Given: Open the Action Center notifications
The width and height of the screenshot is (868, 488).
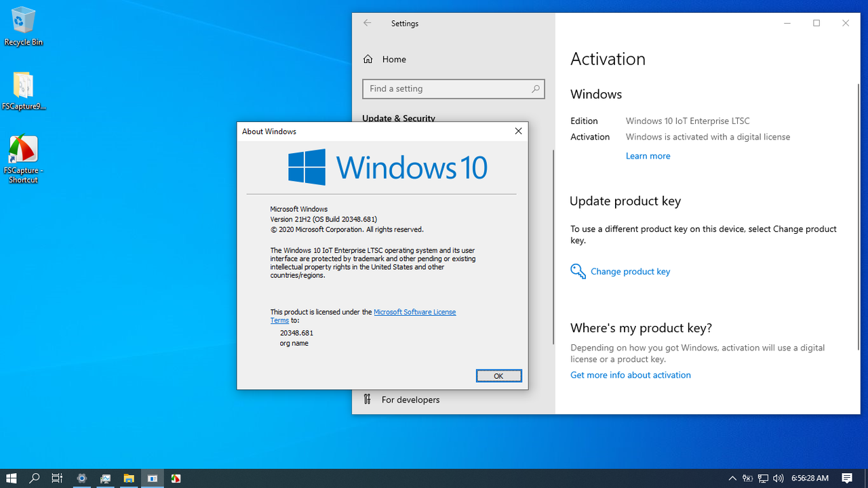Looking at the screenshot, I should coord(847,479).
